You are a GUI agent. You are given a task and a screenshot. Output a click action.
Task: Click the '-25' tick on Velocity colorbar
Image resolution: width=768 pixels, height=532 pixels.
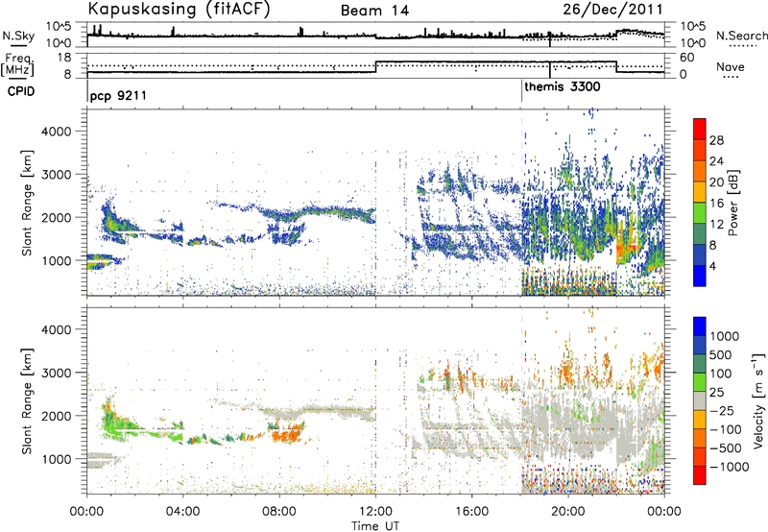click(723, 411)
